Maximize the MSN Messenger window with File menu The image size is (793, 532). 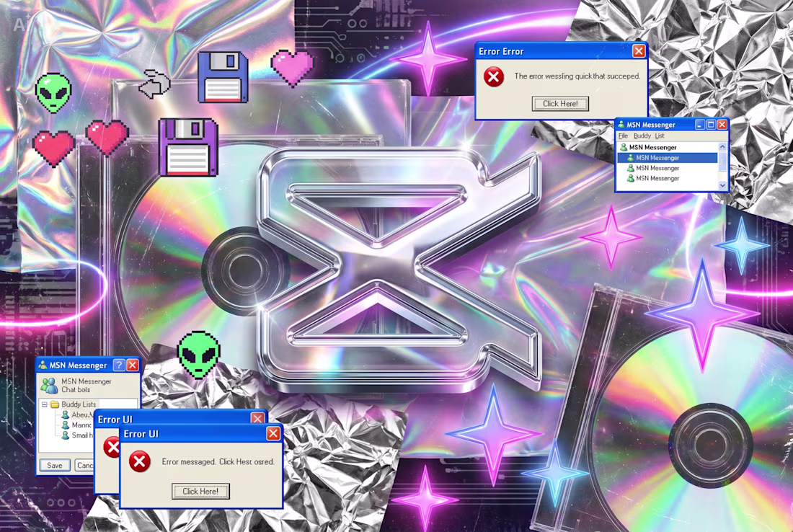point(711,125)
